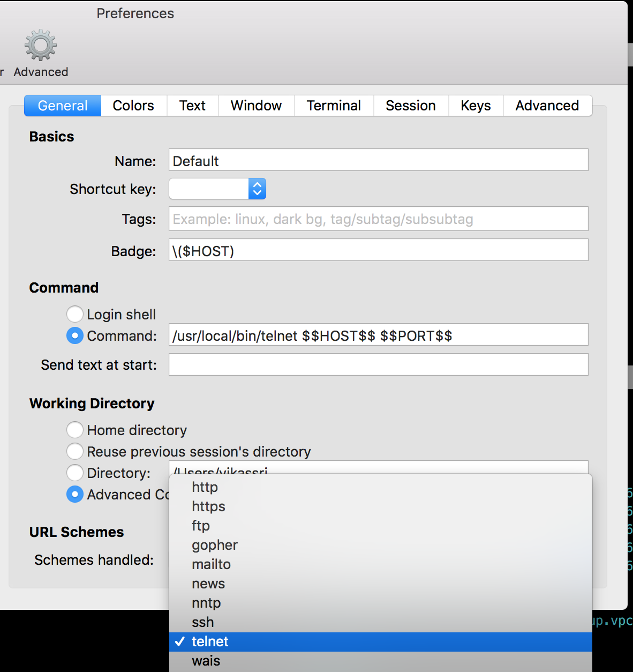Image resolution: width=633 pixels, height=672 pixels.
Task: Open the Keys tab
Action: pos(476,106)
